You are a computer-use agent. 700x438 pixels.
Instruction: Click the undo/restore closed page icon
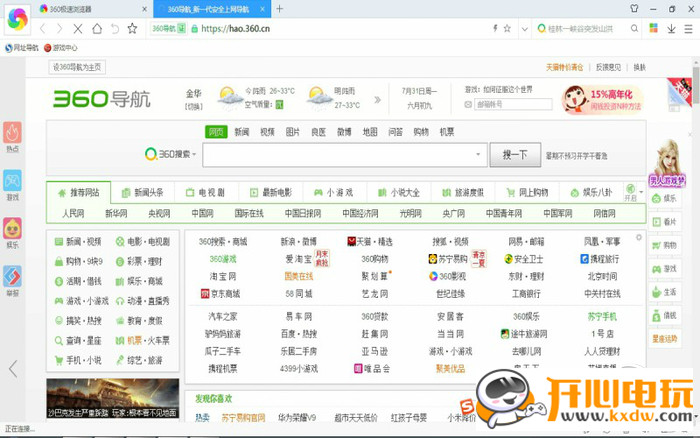tap(115, 29)
